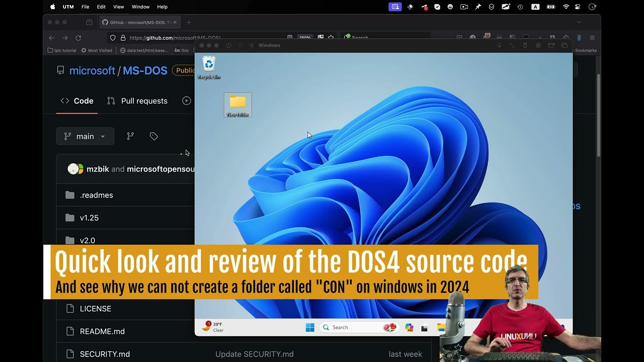
Task: Click the mzbik commit author link
Action: pos(98,169)
